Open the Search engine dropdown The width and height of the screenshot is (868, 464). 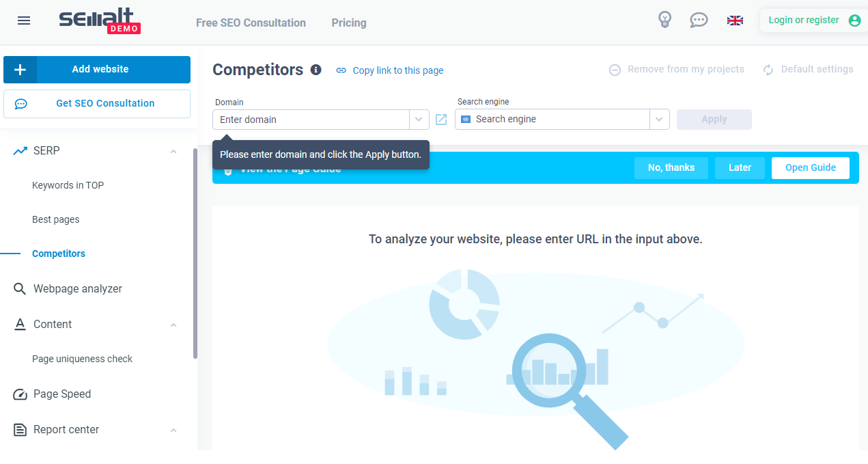tap(562, 119)
